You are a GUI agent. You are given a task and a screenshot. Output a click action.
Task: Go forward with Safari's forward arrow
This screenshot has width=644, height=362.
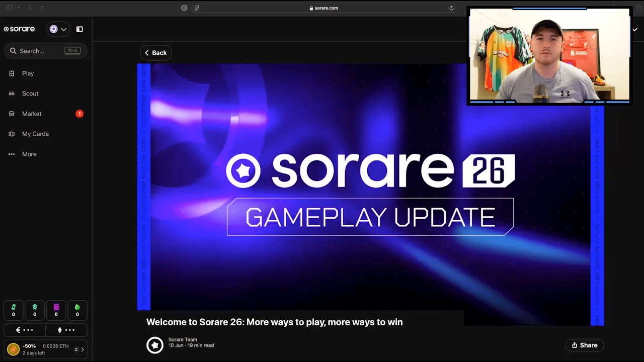42,8
